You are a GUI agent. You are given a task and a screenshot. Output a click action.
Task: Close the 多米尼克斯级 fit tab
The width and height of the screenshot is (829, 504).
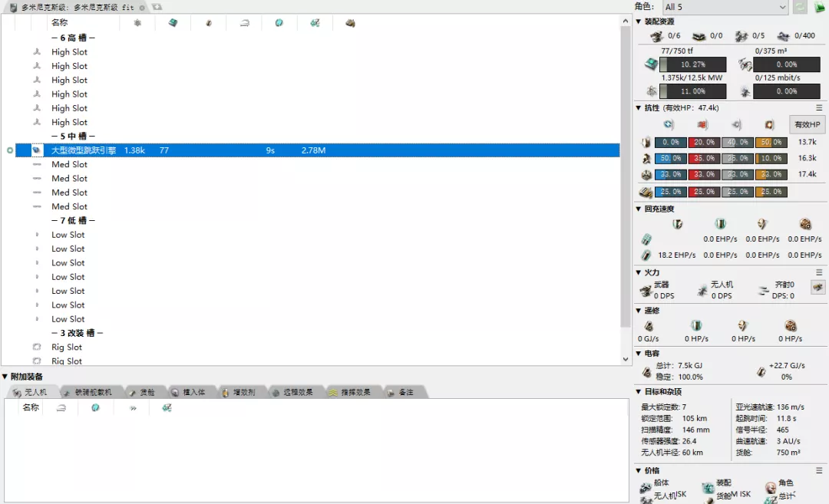[142, 8]
